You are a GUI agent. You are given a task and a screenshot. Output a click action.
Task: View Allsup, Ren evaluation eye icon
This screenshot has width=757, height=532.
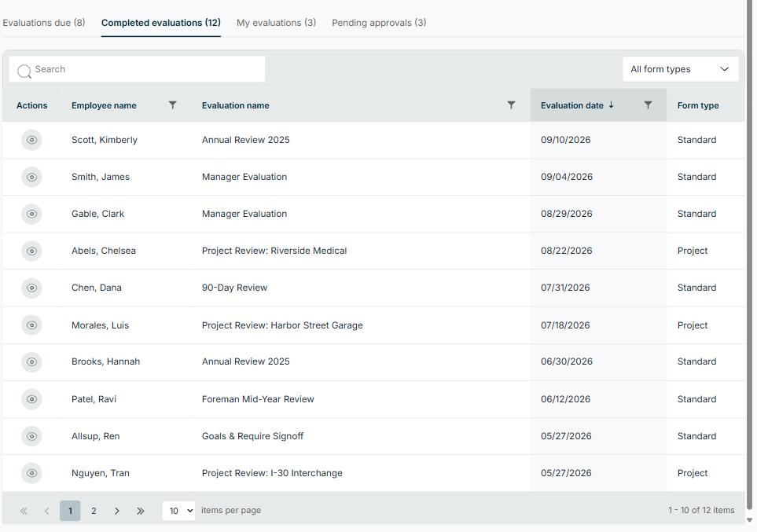pos(31,436)
